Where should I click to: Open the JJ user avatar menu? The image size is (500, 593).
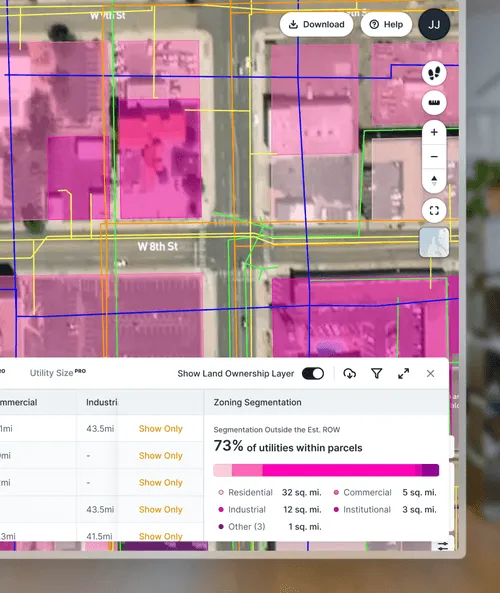[x=434, y=25]
